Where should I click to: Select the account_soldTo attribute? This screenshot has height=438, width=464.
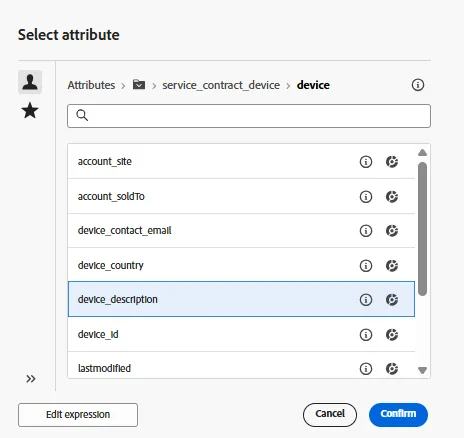[241, 196]
